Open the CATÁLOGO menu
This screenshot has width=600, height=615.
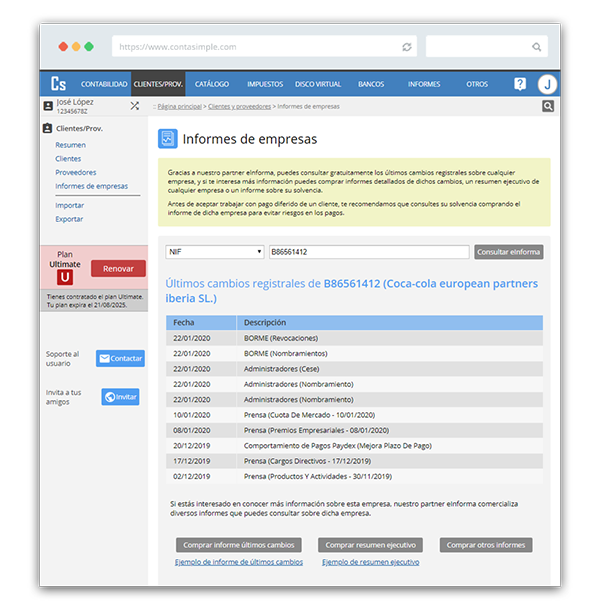212,84
